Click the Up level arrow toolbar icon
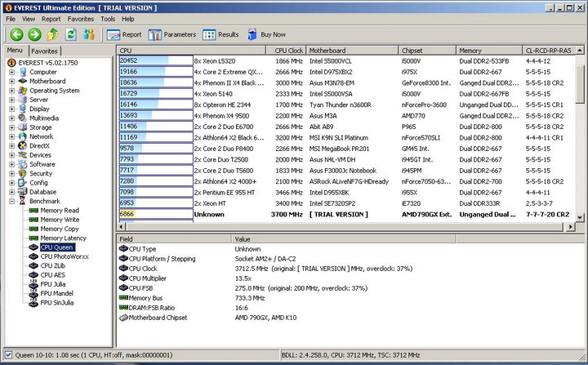588x365 pixels. (52, 34)
